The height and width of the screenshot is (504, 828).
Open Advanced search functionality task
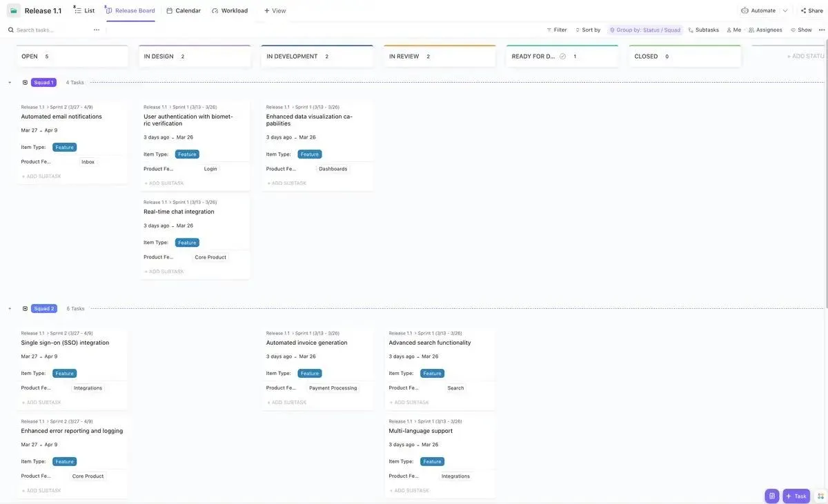[x=430, y=343]
